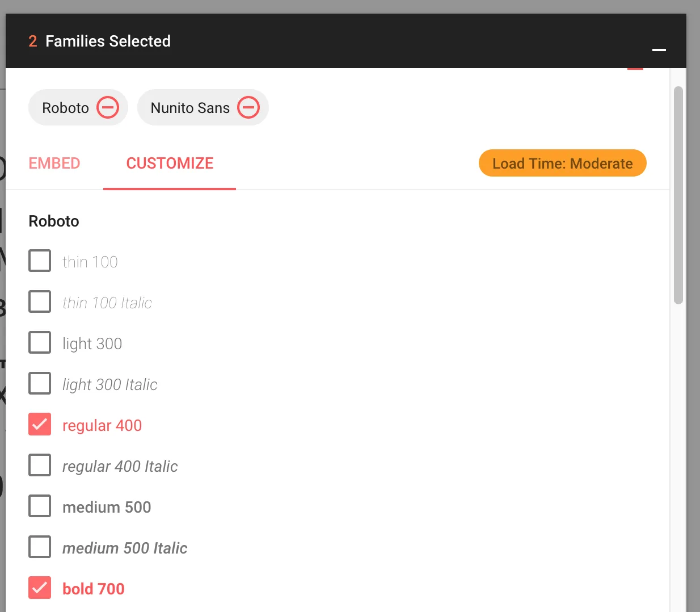
Task: Remove Nunito Sans with minus icon
Action: click(x=248, y=107)
